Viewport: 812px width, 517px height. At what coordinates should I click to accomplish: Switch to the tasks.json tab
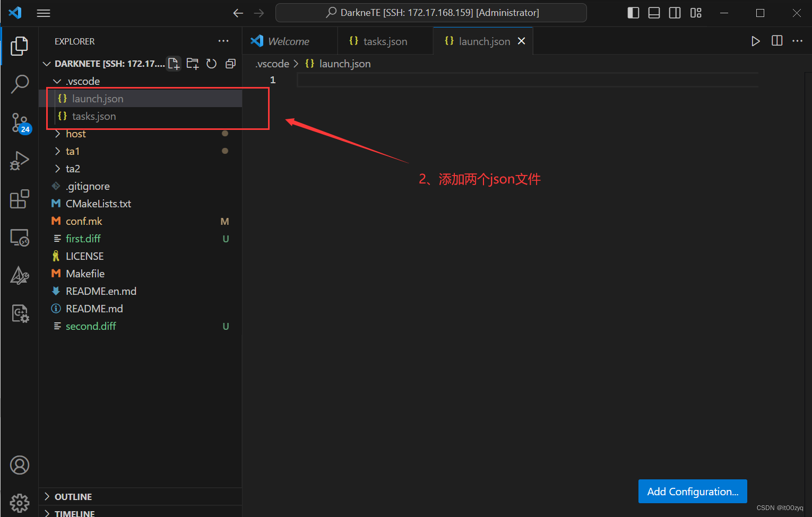tap(385, 41)
